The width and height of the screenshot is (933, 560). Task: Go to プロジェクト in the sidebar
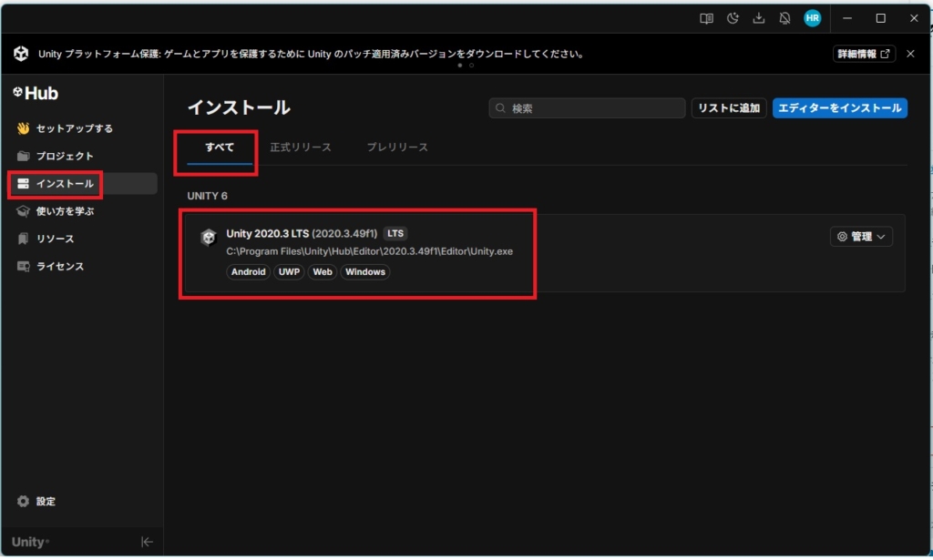click(x=64, y=157)
